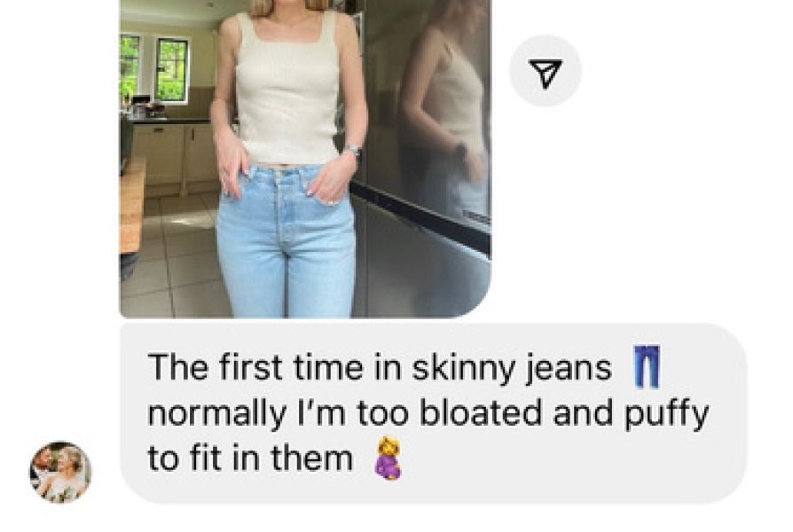Click the text "The first time in skinny jeans"
This screenshot has width=793, height=532.
(380, 368)
